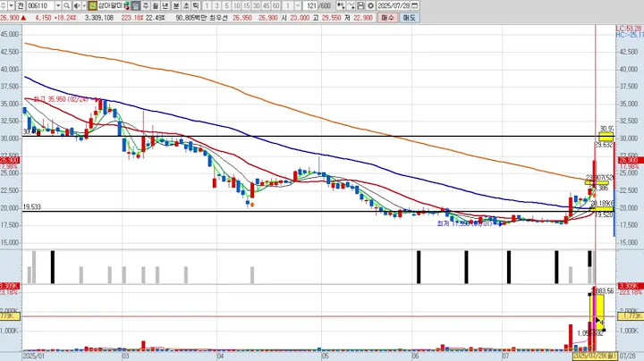Click the 전 button before the stock code
This screenshot has height=361, width=644.
coord(21,5)
